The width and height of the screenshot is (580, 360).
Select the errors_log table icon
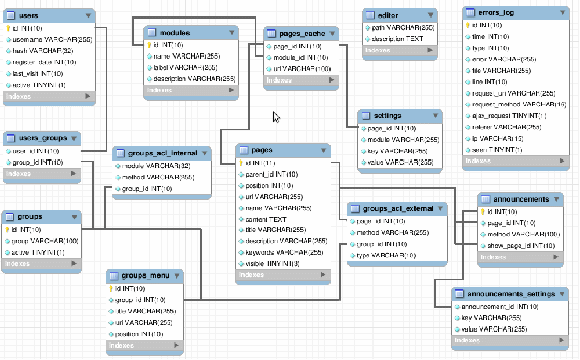pos(470,12)
